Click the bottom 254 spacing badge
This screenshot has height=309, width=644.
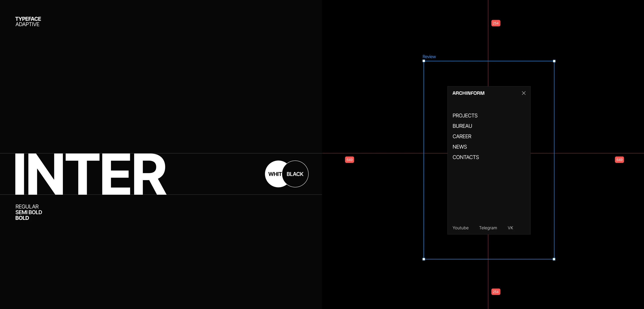click(x=496, y=292)
